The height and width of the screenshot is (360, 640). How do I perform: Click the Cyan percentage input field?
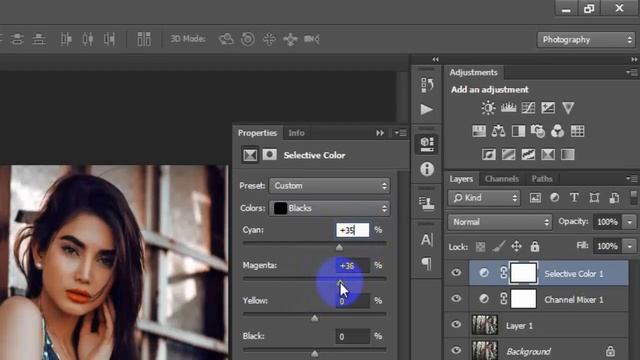tap(352, 230)
